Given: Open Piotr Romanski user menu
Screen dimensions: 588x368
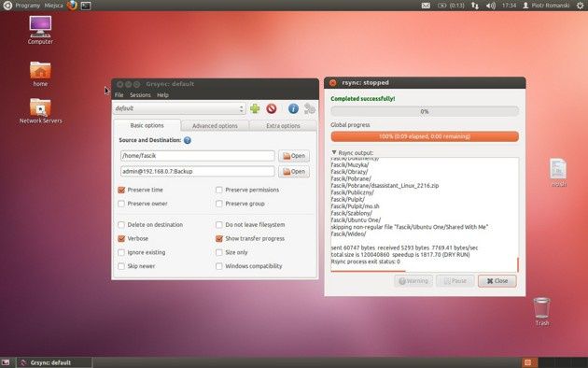Looking at the screenshot, I should pos(547,6).
